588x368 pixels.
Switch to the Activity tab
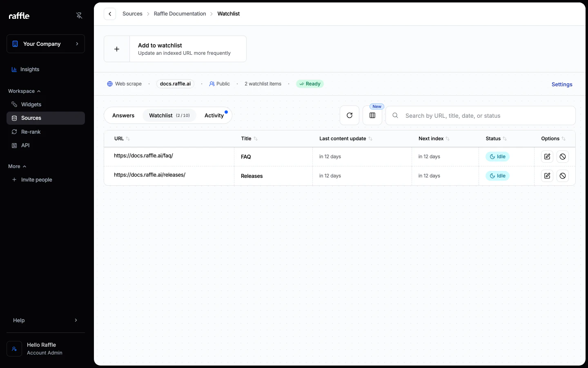214,115
